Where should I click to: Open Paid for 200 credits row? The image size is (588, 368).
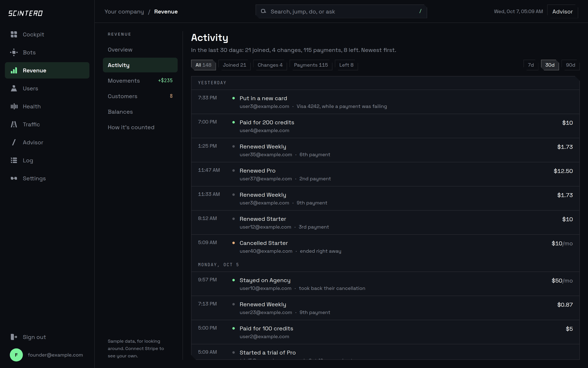pos(385,126)
